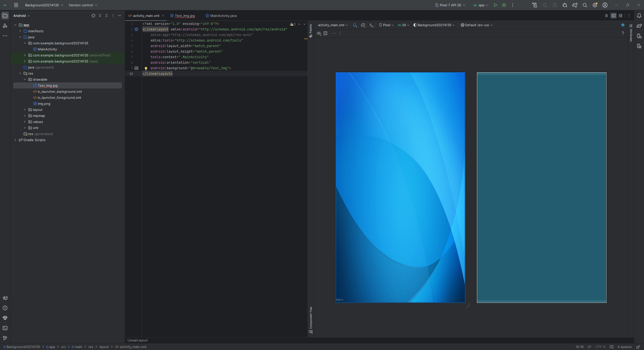
Task: Toggle the view options eye icon
Action: click(x=319, y=33)
